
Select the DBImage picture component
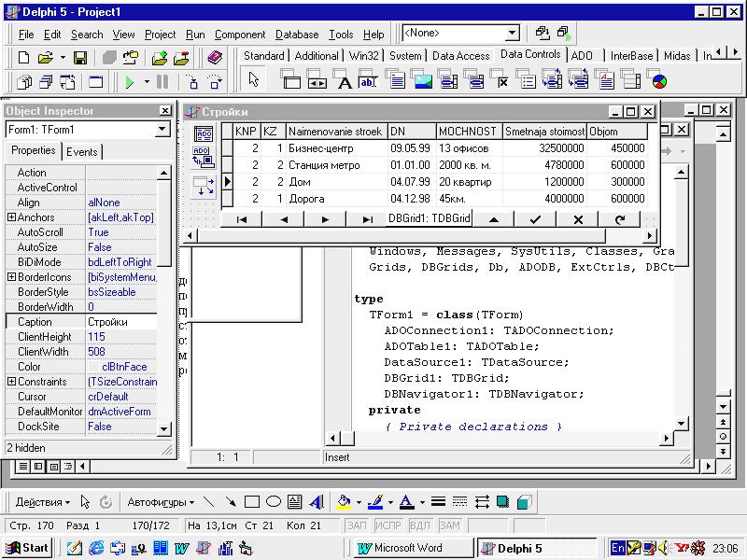tap(422, 79)
